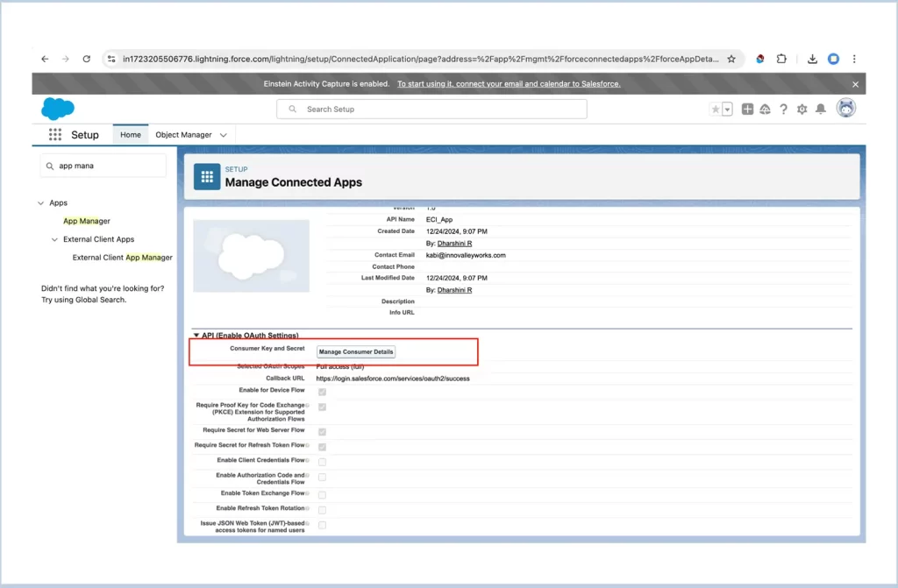Click the Salesforce cloud logo
The height and width of the screenshot is (588, 898).
(x=58, y=109)
